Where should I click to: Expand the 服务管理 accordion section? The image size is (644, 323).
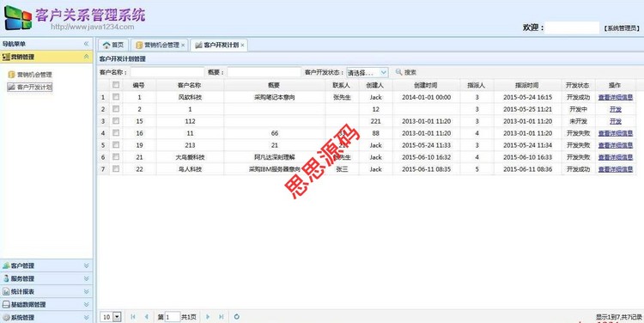click(86, 278)
